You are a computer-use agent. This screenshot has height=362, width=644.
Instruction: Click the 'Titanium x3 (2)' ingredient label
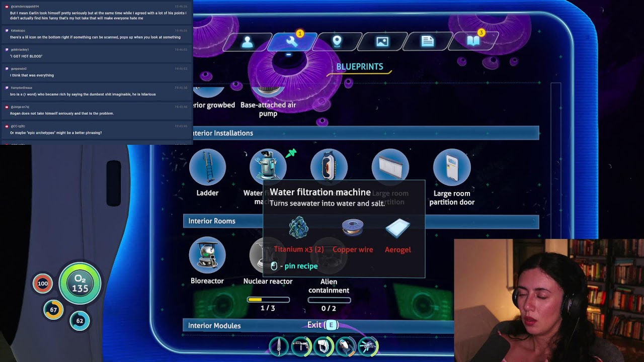[299, 249]
